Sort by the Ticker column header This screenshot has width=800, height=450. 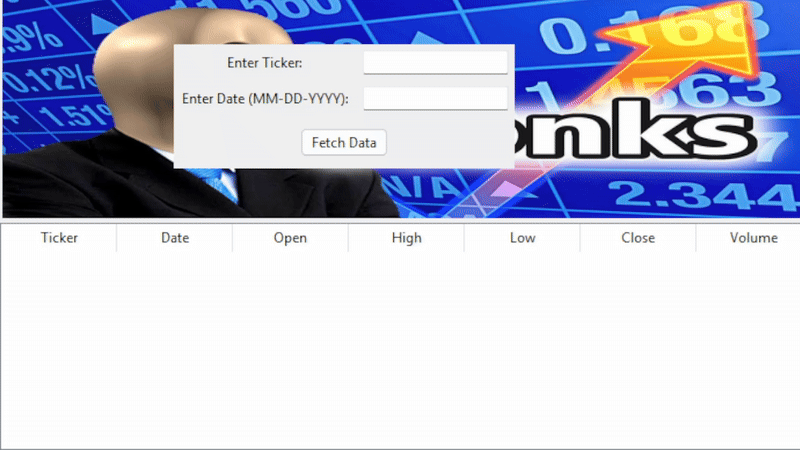click(59, 238)
